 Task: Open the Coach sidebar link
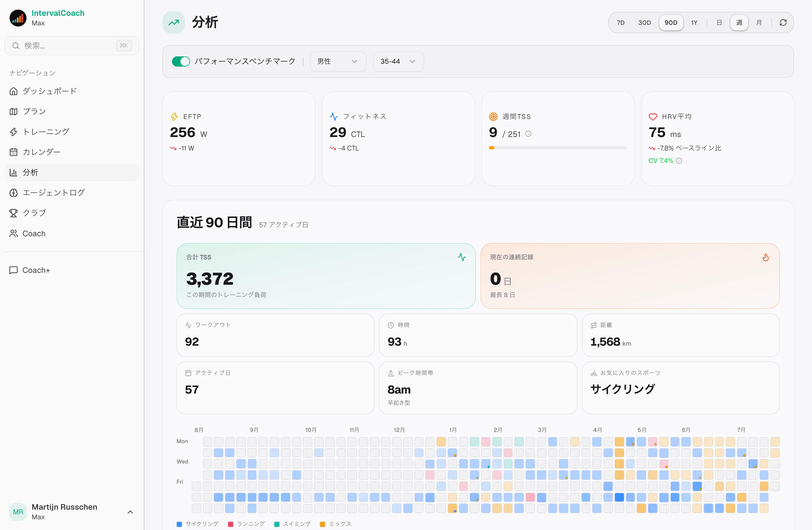(72, 233)
